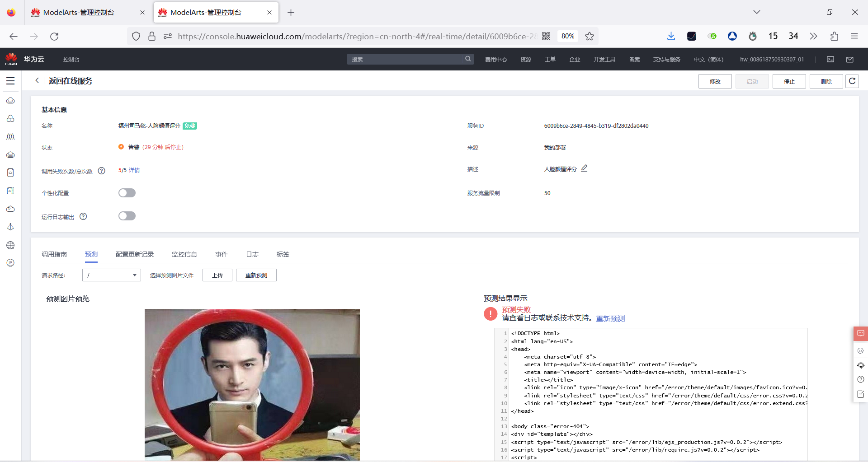Click inside the console search input field
868x462 pixels.
[x=402, y=59]
